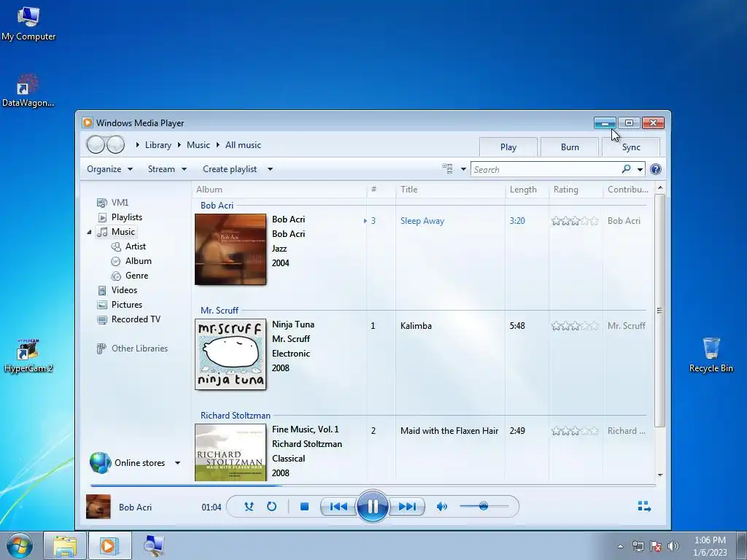Skip to the next track
Viewport: 747px width, 560px height.
pos(407,507)
